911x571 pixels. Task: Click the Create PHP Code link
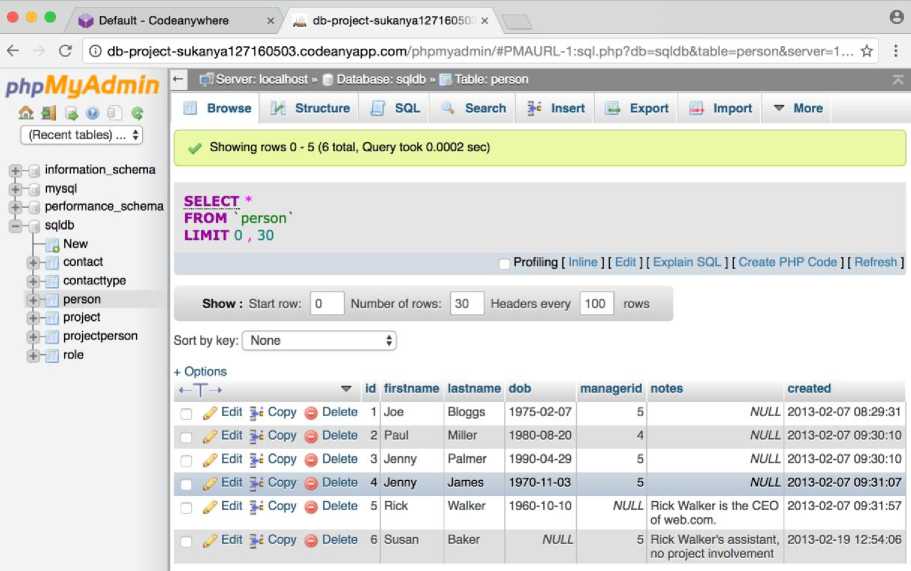[787, 263]
